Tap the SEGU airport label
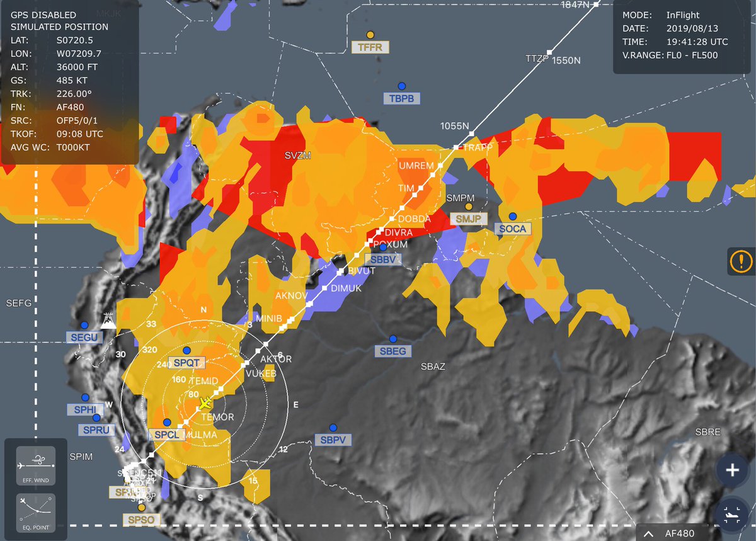The width and height of the screenshot is (756, 541). coord(84,338)
